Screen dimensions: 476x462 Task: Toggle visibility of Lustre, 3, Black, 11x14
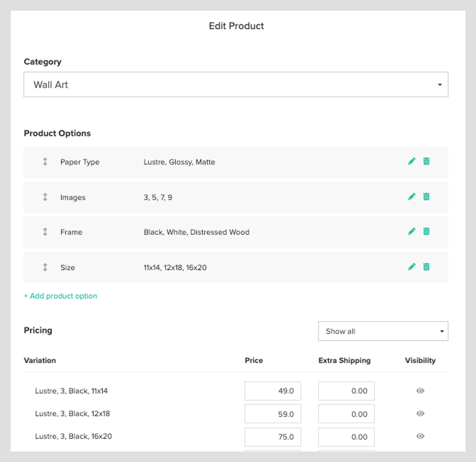point(420,391)
